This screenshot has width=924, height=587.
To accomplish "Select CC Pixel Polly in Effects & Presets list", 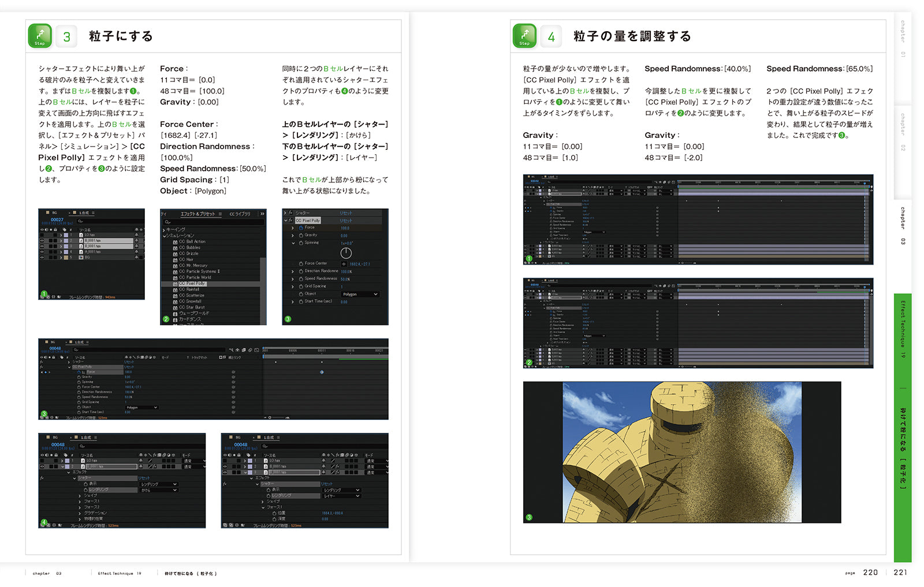I will 193,284.
